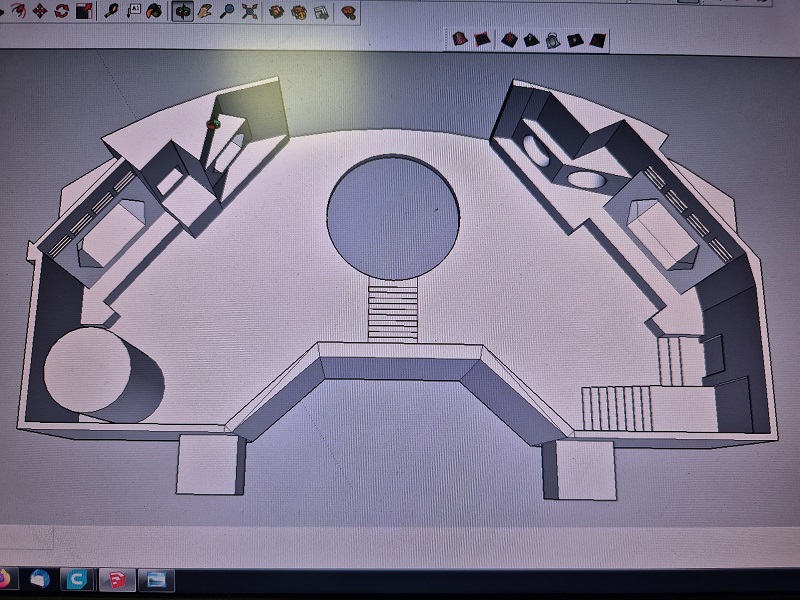Choose the Sandbox Flip Edge tool
800x600 pixels.
pyautogui.click(x=597, y=40)
